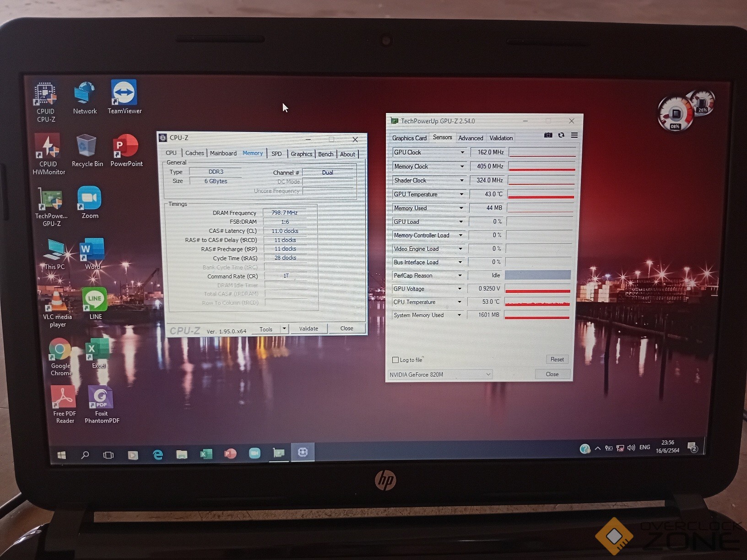The height and width of the screenshot is (560, 747).
Task: Click the CPU Temperature sensor graph
Action: coord(537,302)
